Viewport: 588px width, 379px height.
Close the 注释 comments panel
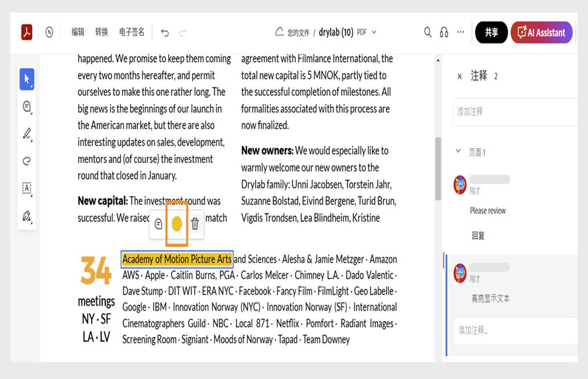point(459,77)
